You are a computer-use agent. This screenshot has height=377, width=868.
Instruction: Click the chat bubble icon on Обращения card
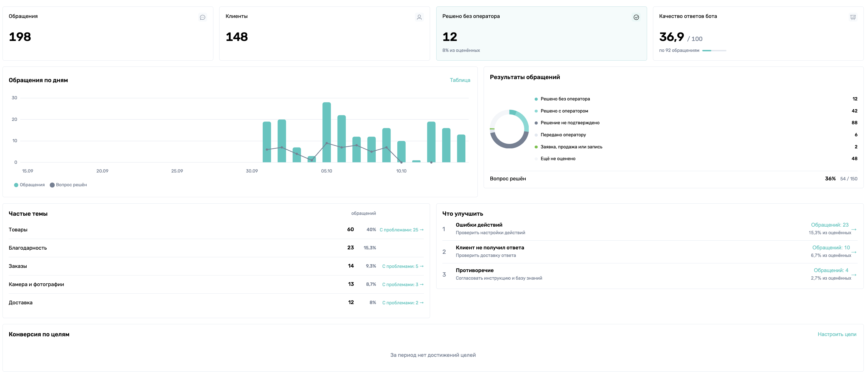[202, 17]
